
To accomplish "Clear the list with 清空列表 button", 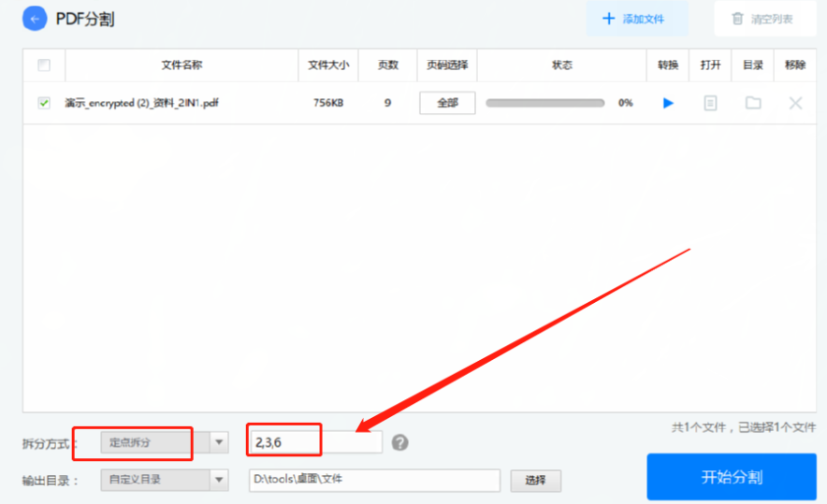I will 765,19.
